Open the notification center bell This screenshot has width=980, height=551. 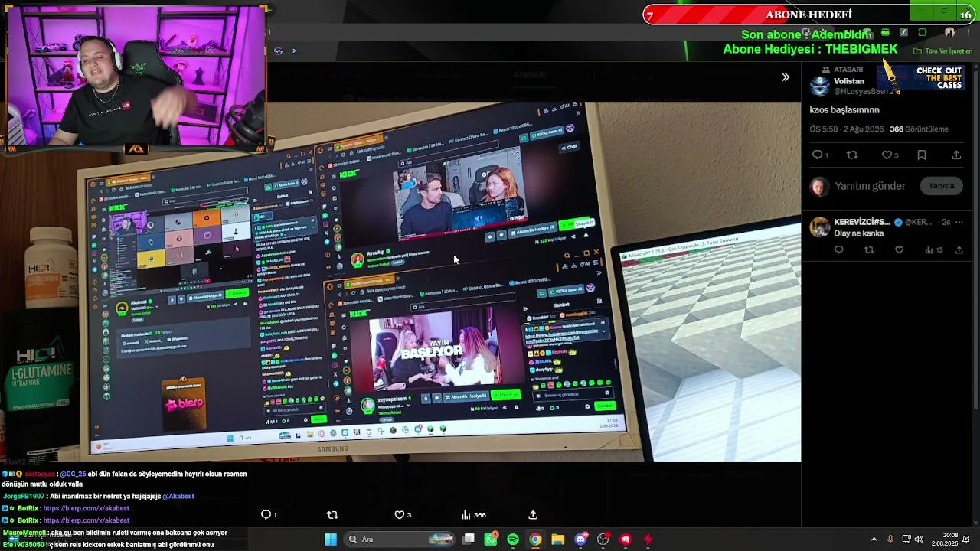[966, 540]
